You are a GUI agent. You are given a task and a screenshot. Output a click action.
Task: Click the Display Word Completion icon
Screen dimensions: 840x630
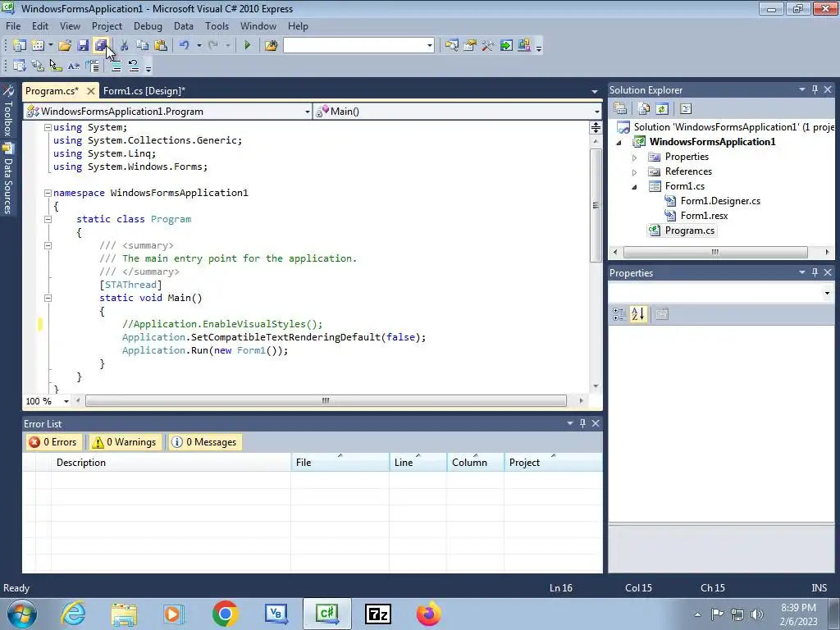point(73,66)
